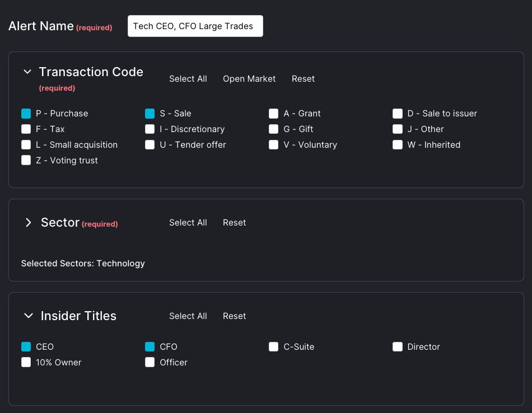Image resolution: width=532 pixels, height=413 pixels.
Task: Collapse the Insider Titles section chevron
Action: click(x=29, y=316)
